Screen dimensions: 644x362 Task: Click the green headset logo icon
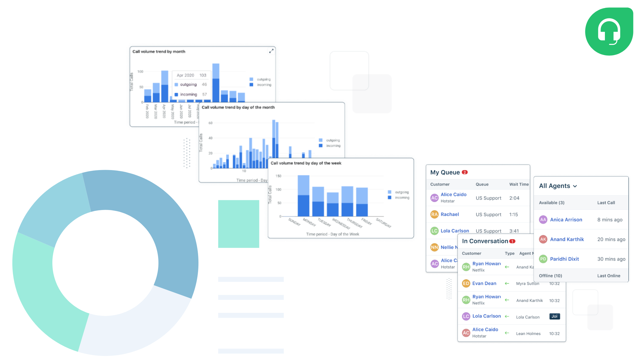609,32
